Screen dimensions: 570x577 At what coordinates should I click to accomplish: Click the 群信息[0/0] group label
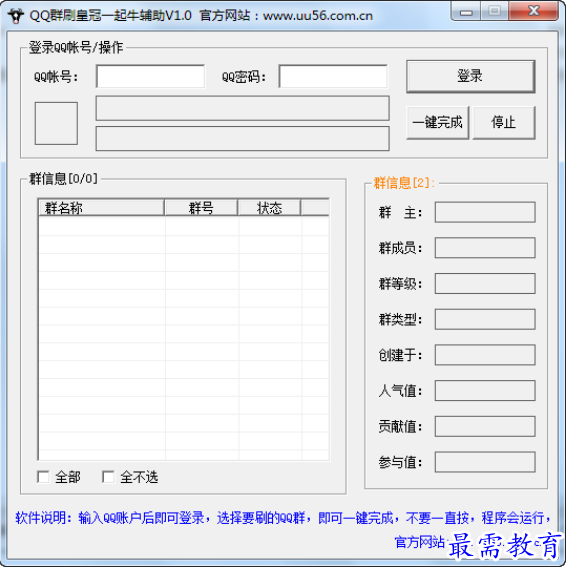(x=63, y=179)
